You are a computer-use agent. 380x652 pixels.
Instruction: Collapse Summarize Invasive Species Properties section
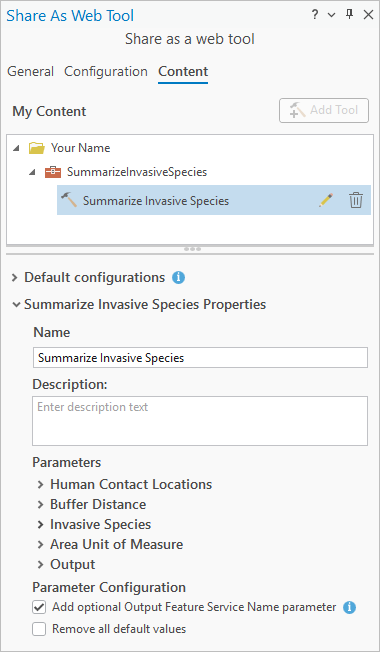pyautogui.click(x=16, y=304)
